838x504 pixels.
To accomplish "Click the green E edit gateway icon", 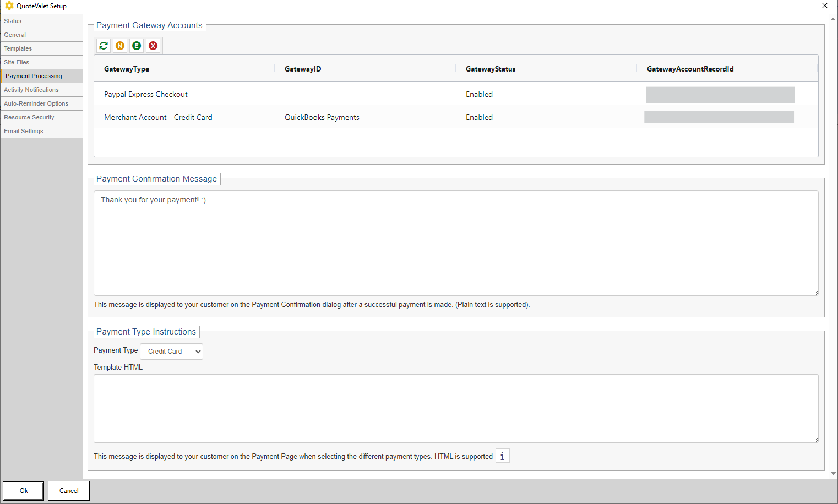I will coord(137,46).
